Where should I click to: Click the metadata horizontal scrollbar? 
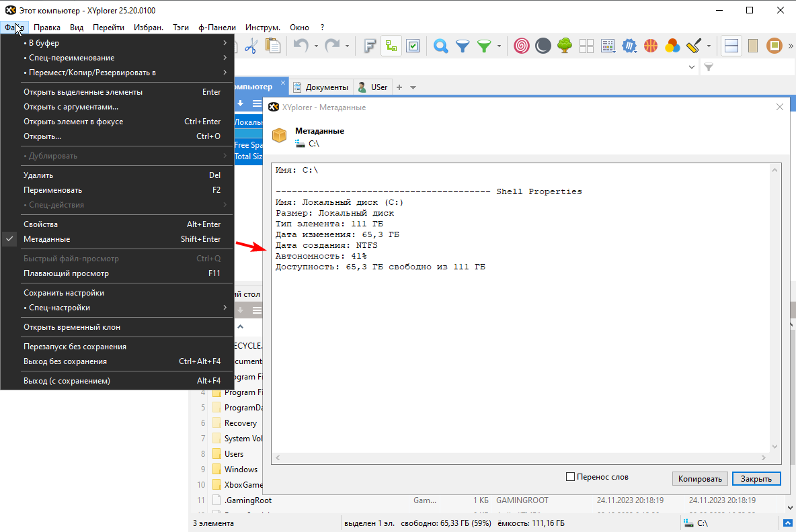click(x=520, y=457)
